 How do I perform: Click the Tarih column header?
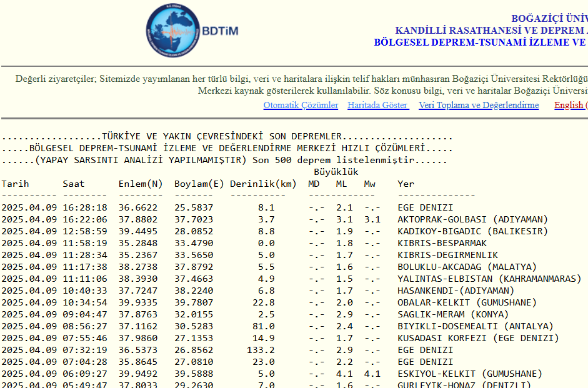(x=15, y=184)
